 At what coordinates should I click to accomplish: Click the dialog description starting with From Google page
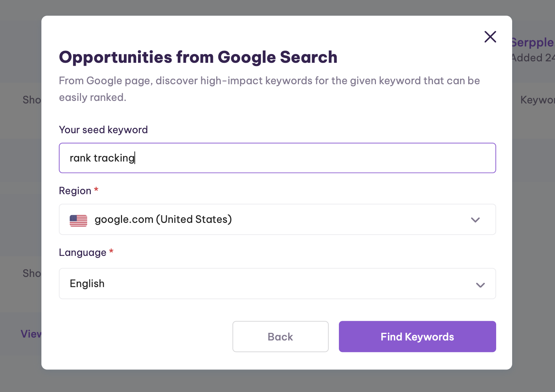pyautogui.click(x=270, y=89)
